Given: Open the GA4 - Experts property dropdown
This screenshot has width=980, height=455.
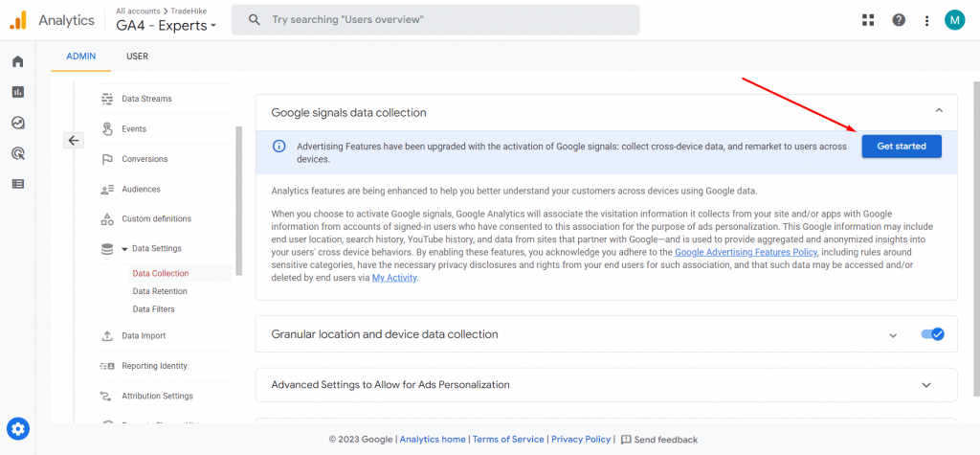Looking at the screenshot, I should 167,26.
